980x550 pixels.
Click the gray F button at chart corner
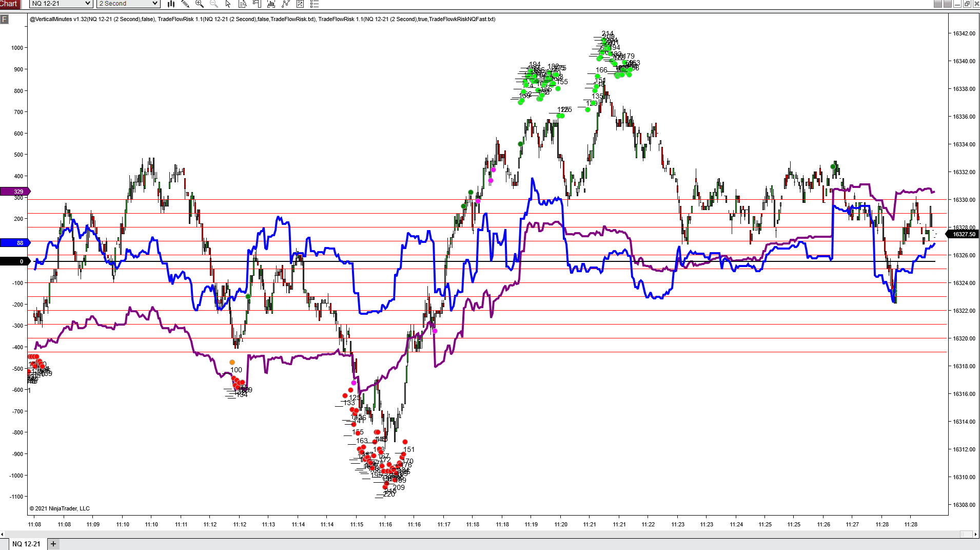pos(5,20)
